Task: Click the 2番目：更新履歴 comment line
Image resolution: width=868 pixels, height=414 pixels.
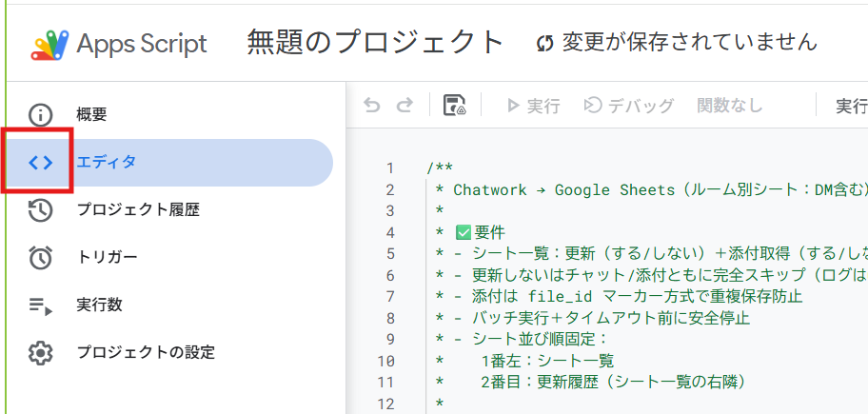Action: [x=609, y=383]
